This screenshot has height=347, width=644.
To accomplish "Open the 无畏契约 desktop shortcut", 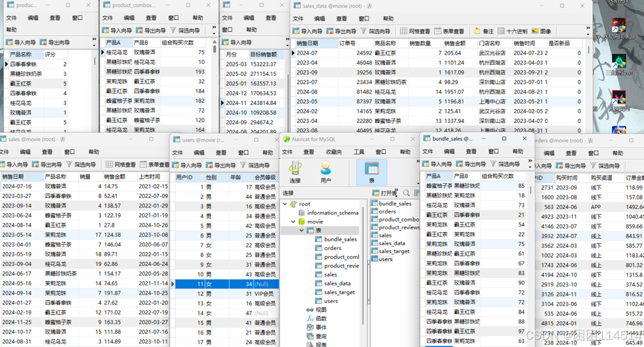I will click(x=619, y=101).
